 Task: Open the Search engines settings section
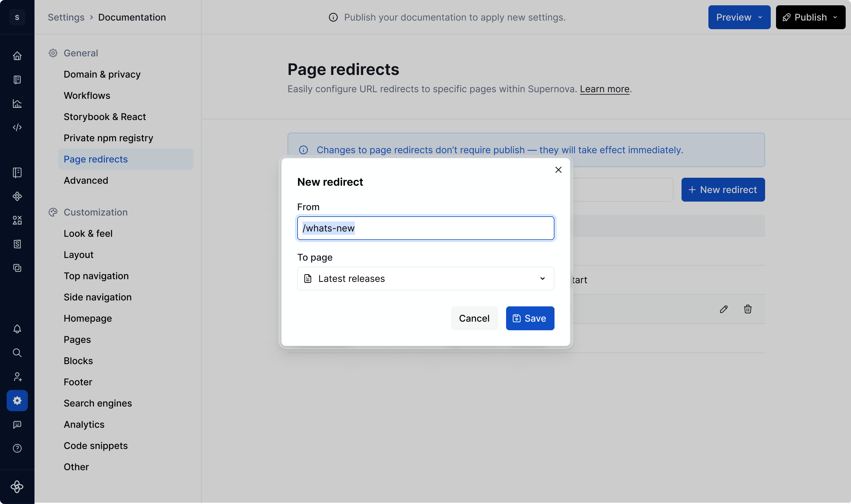98,403
